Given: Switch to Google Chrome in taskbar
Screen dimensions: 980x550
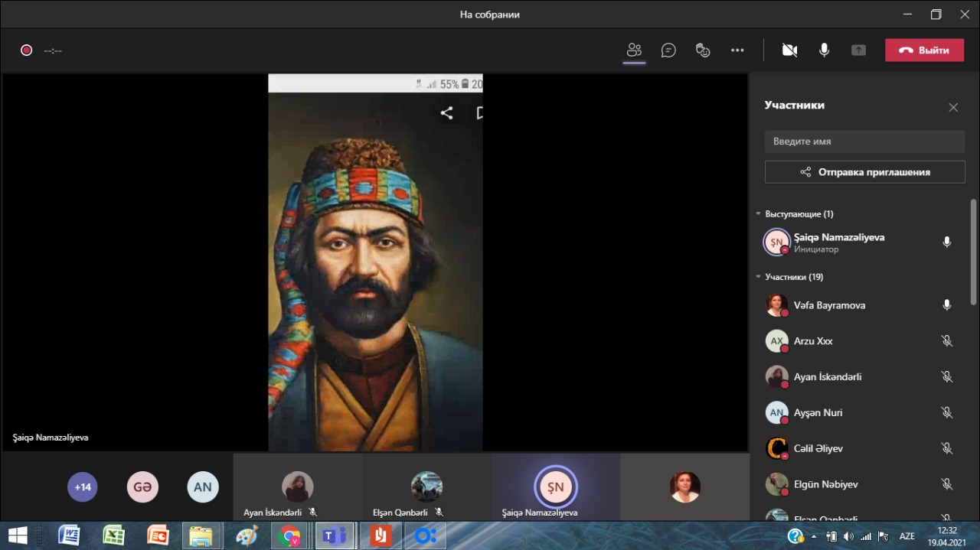Looking at the screenshot, I should [290, 535].
